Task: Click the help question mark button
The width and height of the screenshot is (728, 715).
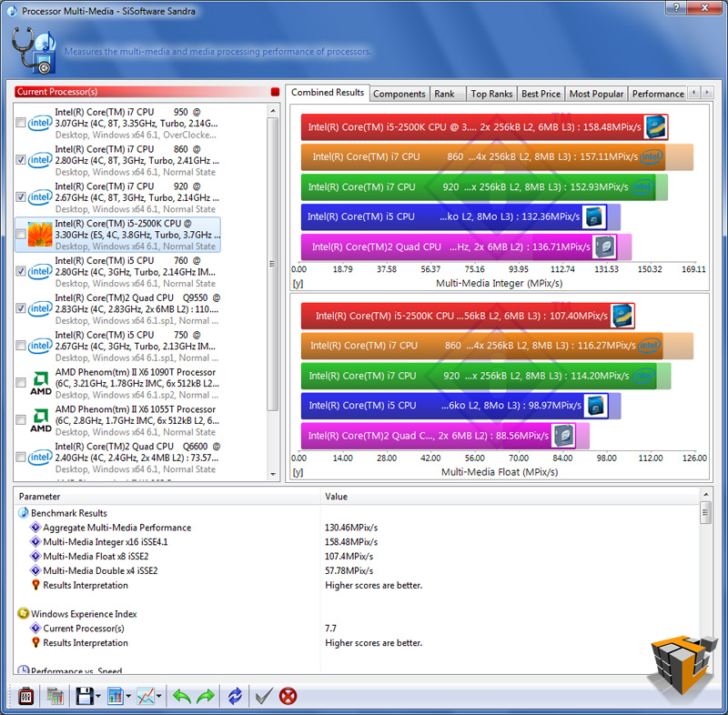Action: click(x=676, y=8)
